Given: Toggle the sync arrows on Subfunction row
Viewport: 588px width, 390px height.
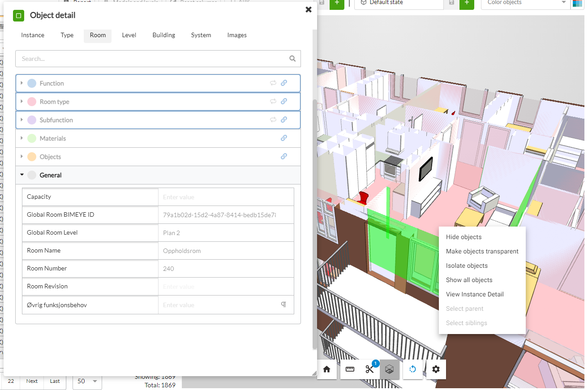Looking at the screenshot, I should [273, 120].
